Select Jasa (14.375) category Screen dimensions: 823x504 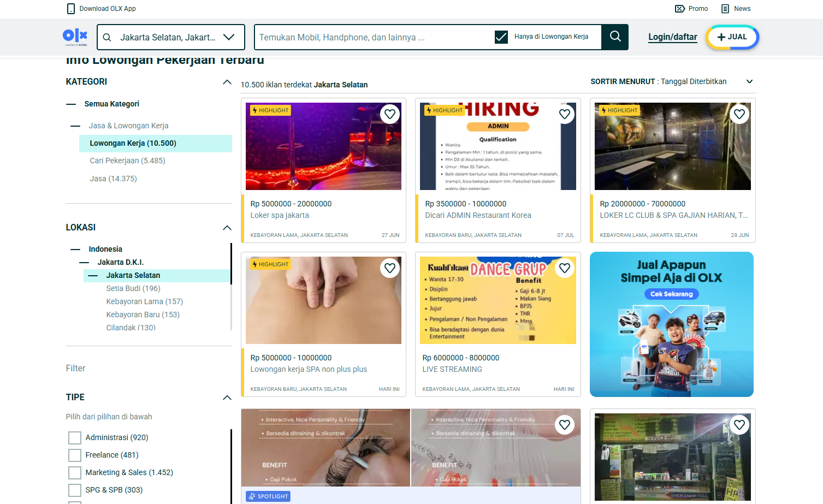click(113, 179)
